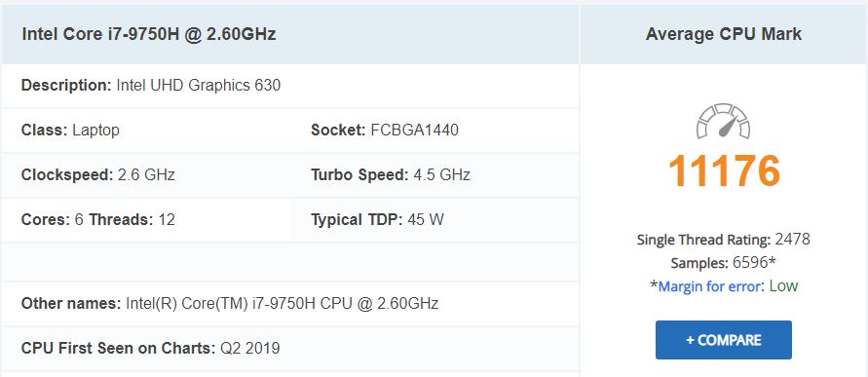The image size is (868, 377).
Task: Click the Single Thread Rating 2478 line
Action: (724, 240)
